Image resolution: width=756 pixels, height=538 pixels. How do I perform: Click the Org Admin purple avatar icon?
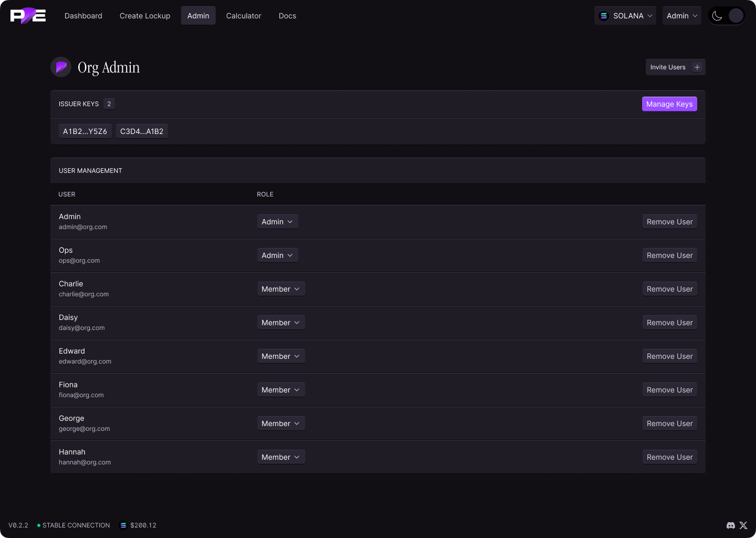(61, 67)
